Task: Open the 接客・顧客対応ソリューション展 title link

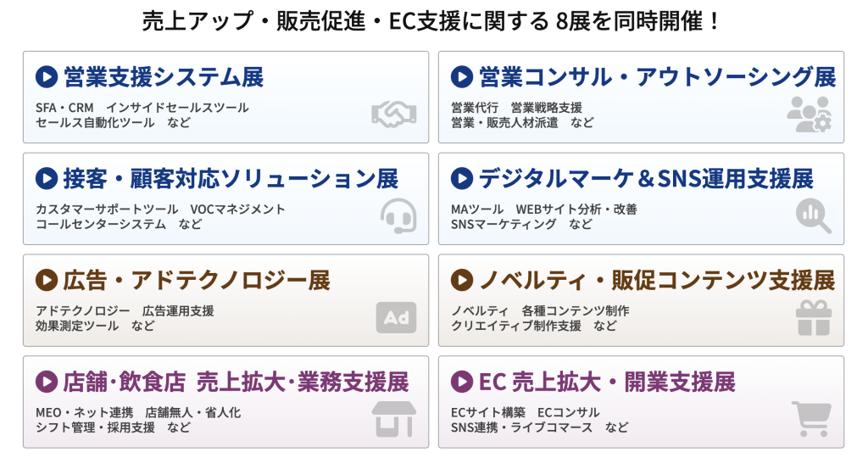Action: [230, 179]
